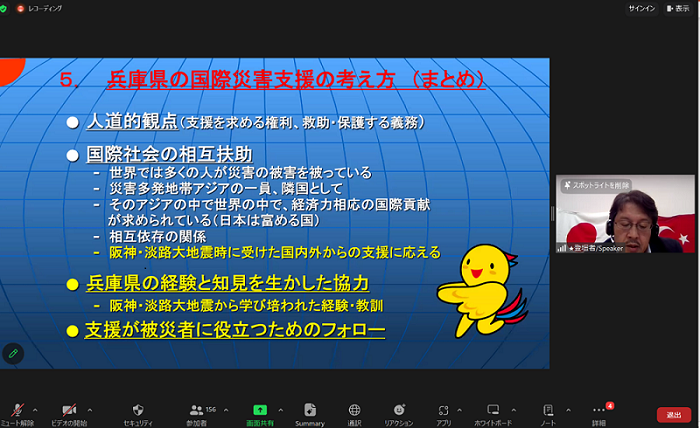
Task: Expand Notes options arrow
Action: click(x=568, y=410)
